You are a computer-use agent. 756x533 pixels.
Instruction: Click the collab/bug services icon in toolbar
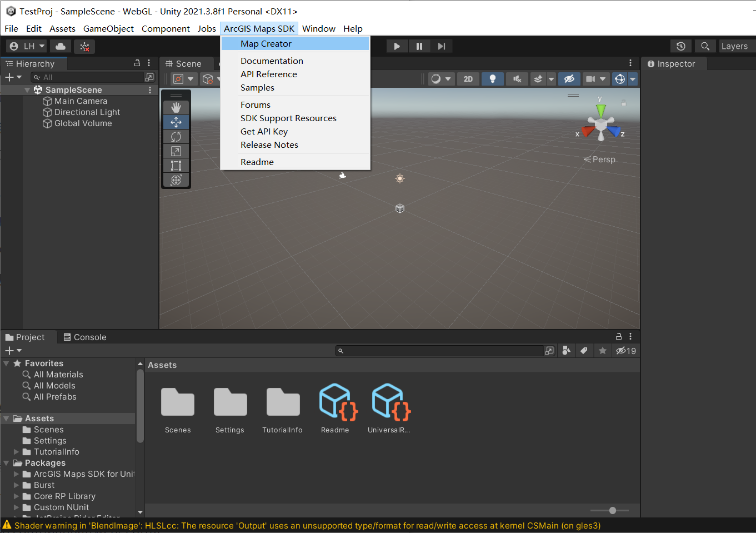coord(84,46)
